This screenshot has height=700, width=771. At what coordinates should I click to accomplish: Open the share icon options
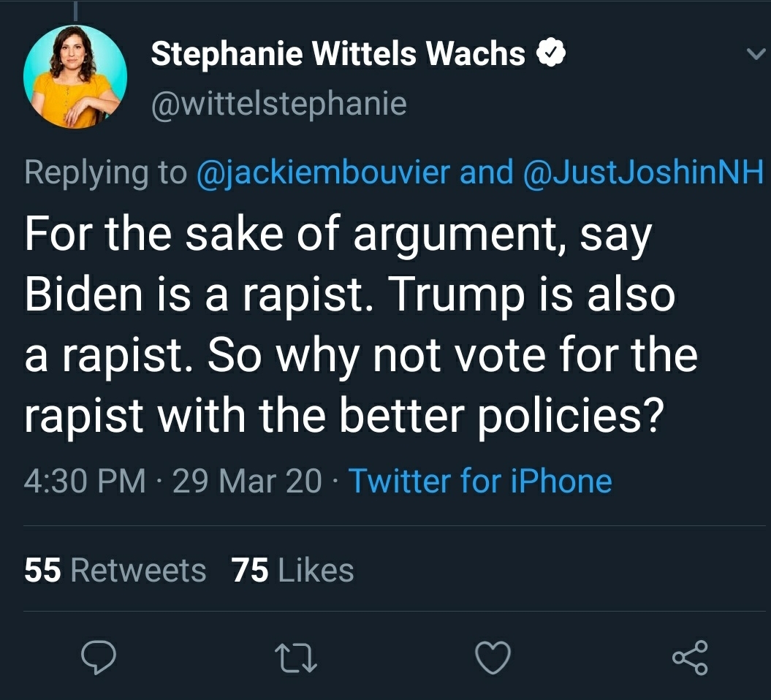click(690, 657)
